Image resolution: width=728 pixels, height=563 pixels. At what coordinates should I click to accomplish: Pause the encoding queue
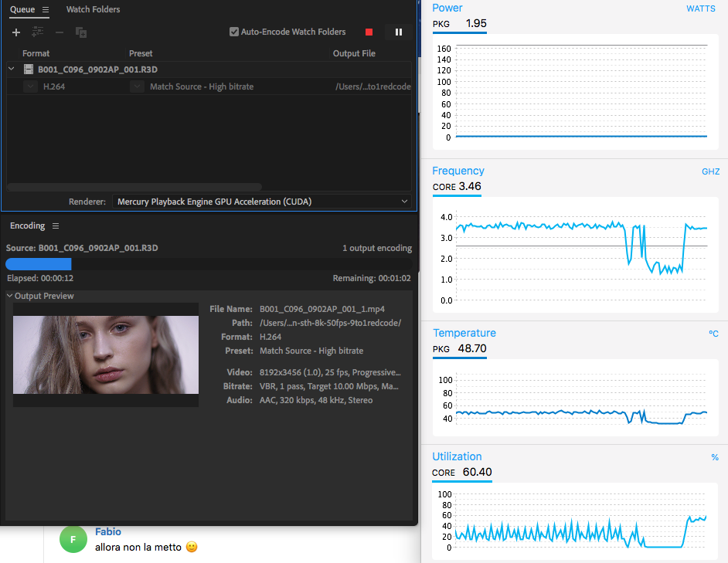(x=398, y=32)
